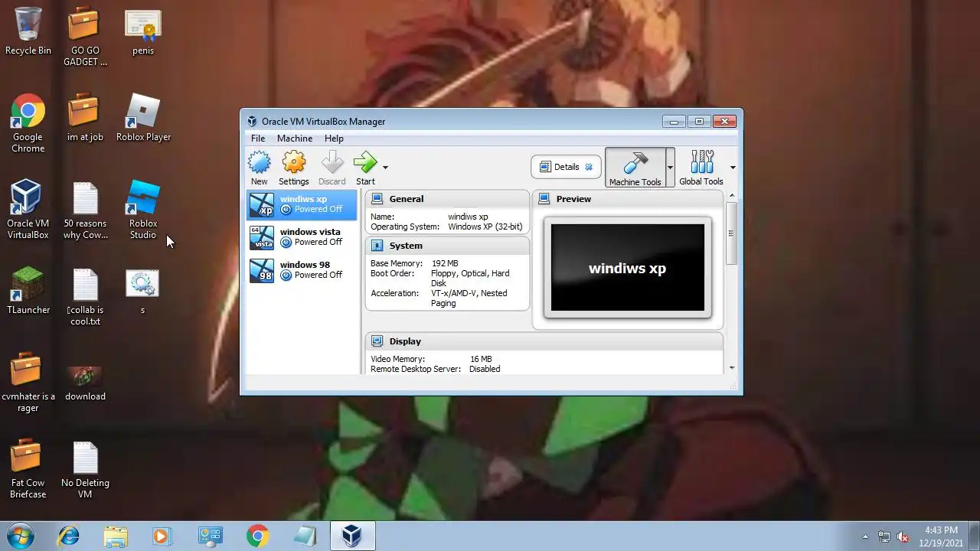
Task: Click the network tray icon
Action: point(884,536)
